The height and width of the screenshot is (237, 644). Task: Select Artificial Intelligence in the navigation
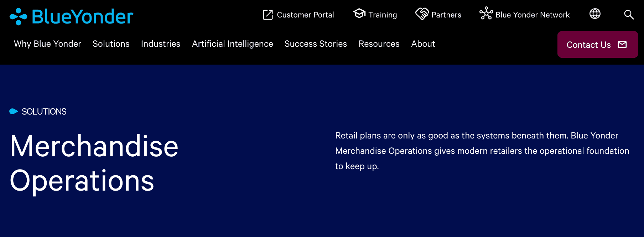coord(233,44)
